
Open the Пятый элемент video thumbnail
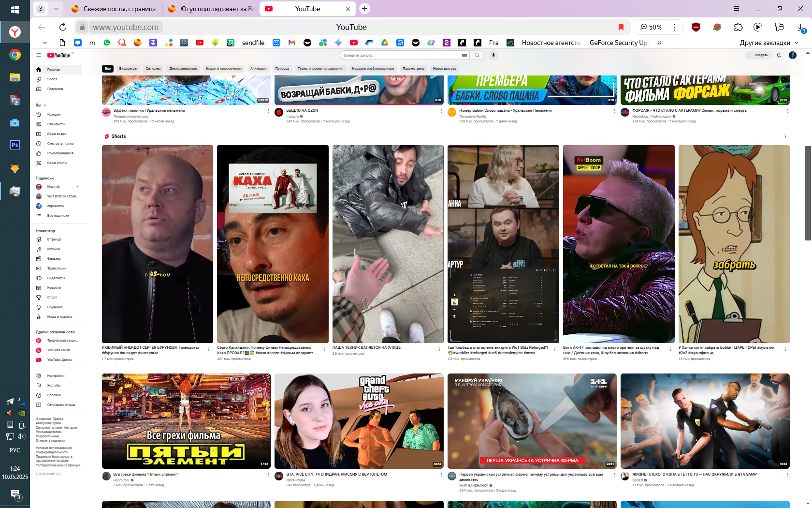(186, 421)
